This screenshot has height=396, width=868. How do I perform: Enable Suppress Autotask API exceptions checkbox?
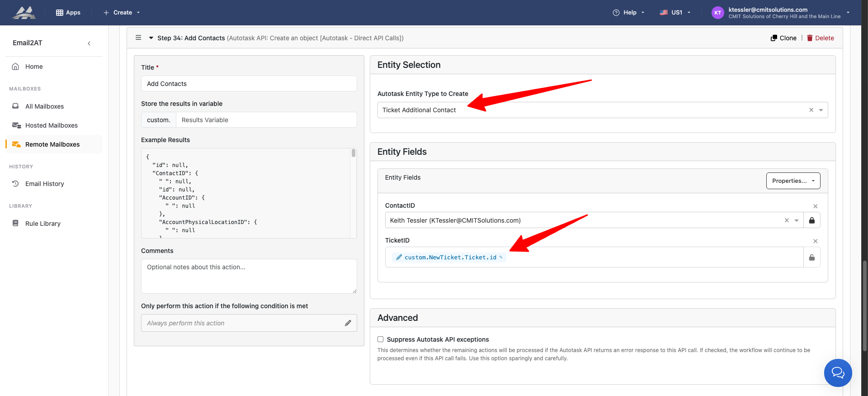point(381,339)
